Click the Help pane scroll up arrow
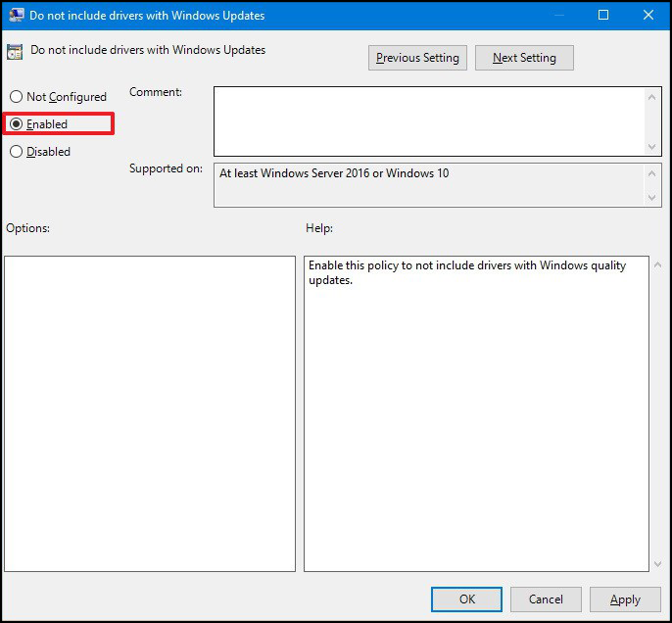672x623 pixels. [658, 265]
